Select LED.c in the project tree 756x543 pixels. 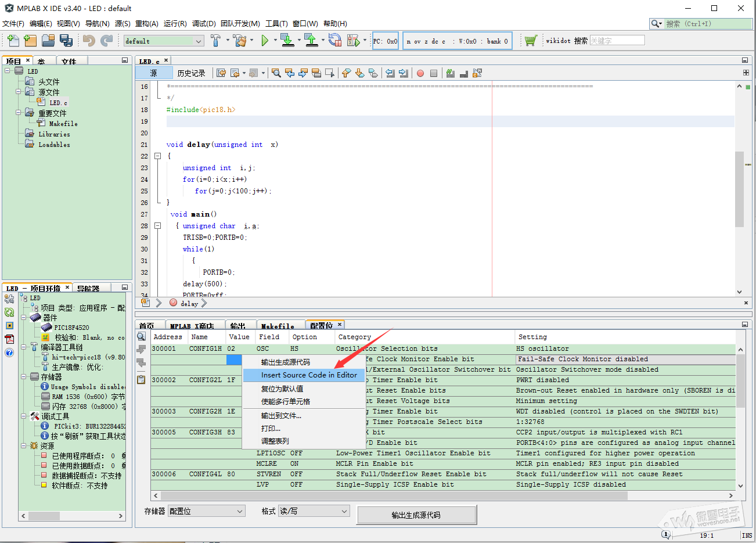tap(59, 103)
